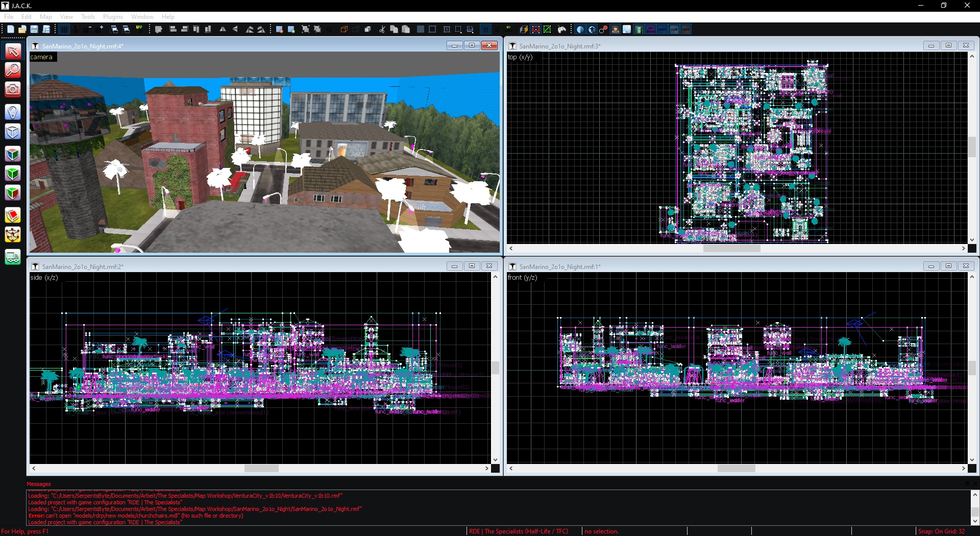The width and height of the screenshot is (980, 536).
Task: Activate the Vertex manipulation tool
Action: pyautogui.click(x=13, y=235)
